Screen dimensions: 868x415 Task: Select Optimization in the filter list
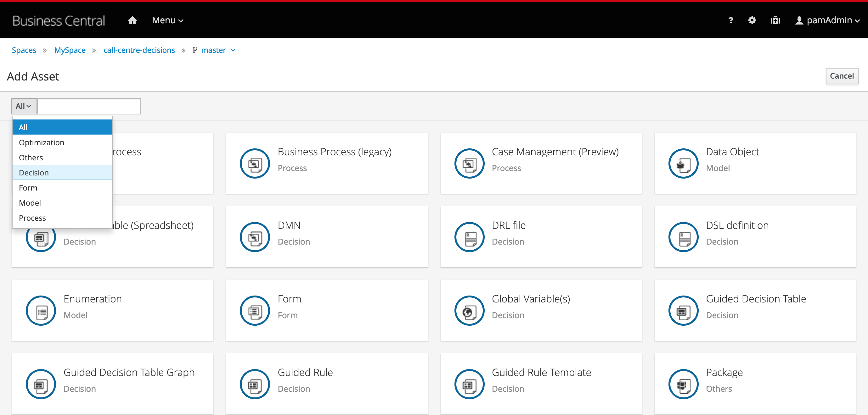tap(62, 142)
